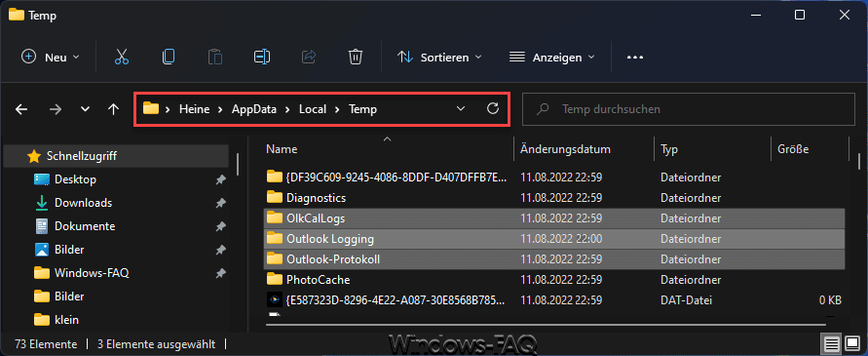Click the Cut scissors icon
Screen dimensions: 868x356
(x=122, y=58)
